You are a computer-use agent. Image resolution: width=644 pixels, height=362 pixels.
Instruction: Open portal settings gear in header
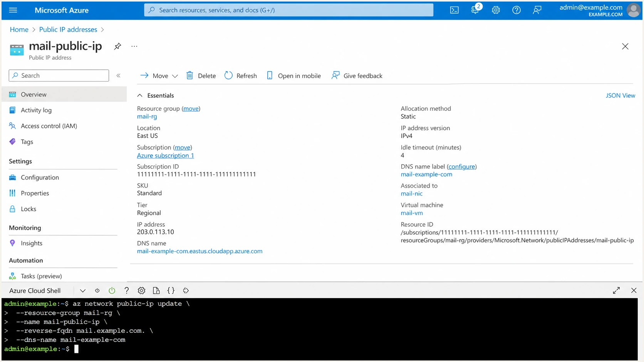[x=496, y=10]
